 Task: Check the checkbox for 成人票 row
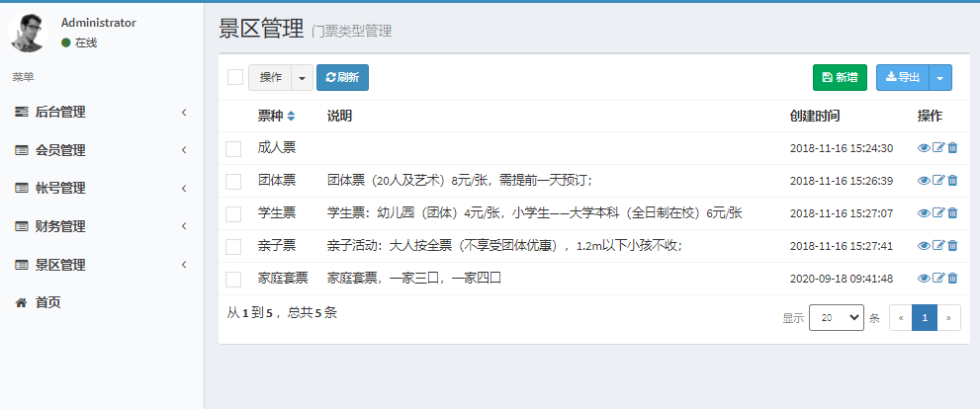click(x=233, y=148)
